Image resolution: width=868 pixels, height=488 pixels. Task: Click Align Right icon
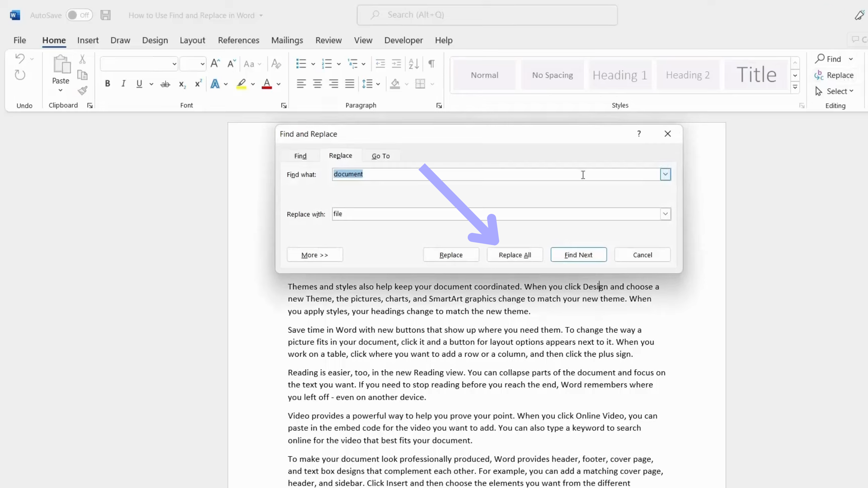click(x=334, y=83)
